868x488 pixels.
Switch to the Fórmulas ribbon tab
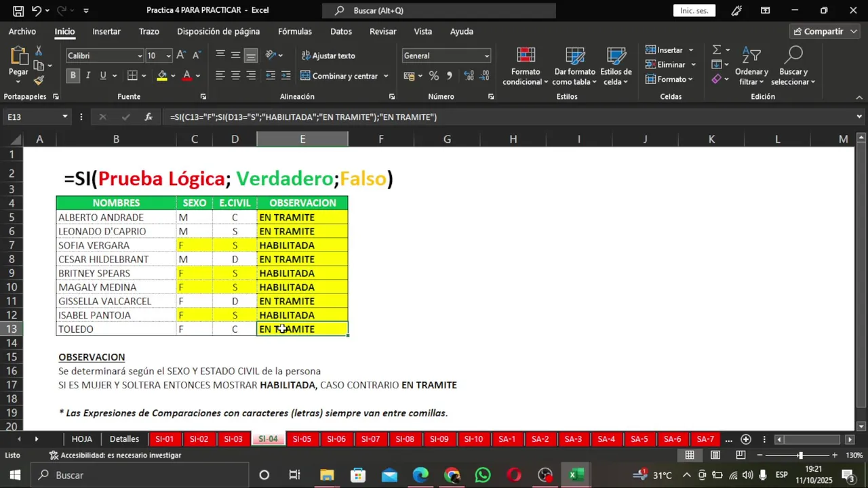click(x=295, y=31)
